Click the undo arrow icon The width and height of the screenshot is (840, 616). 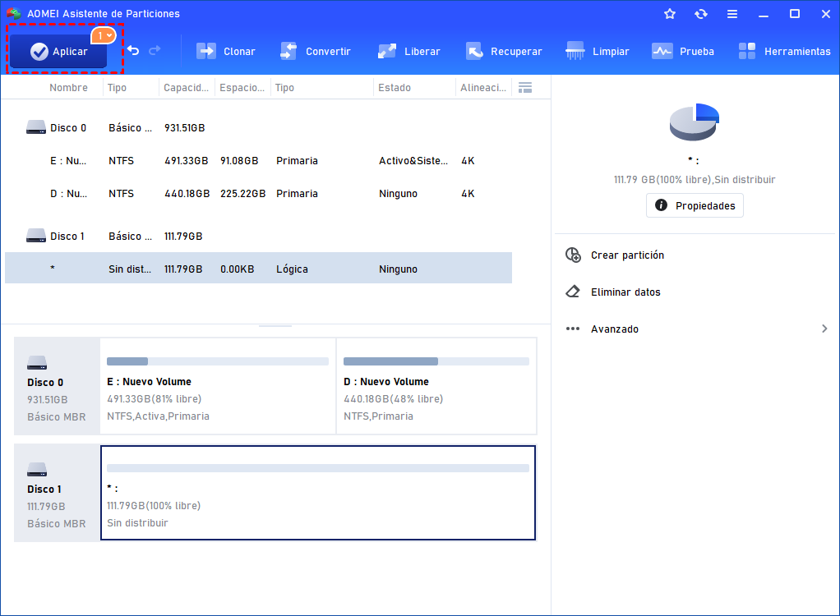coord(133,51)
